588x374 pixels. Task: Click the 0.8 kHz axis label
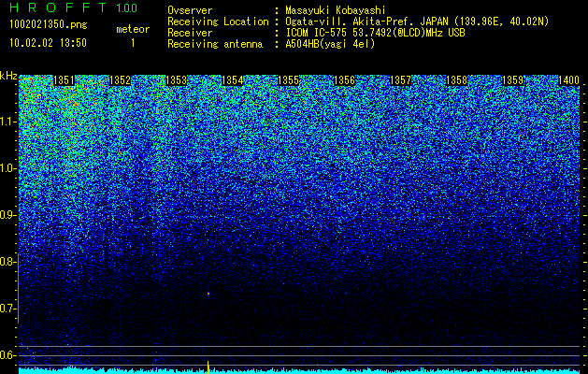7,262
